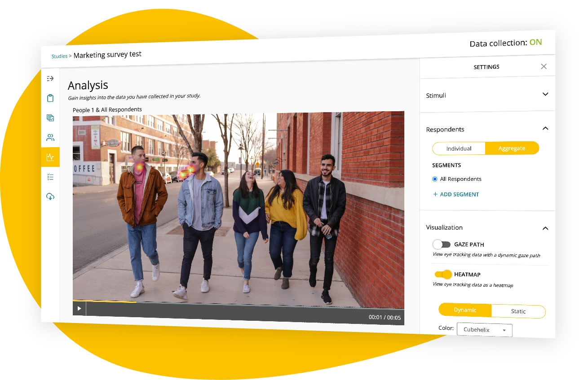Collapse the Respondents section
The image size is (588, 380).
(x=545, y=129)
